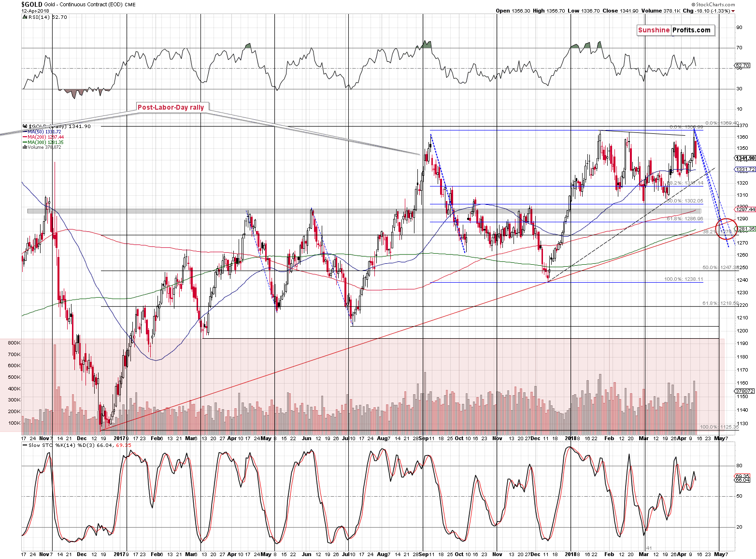Screen dimensions: 756x559
Task: Click the green 1281.35 axis price tag
Action: [746, 229]
